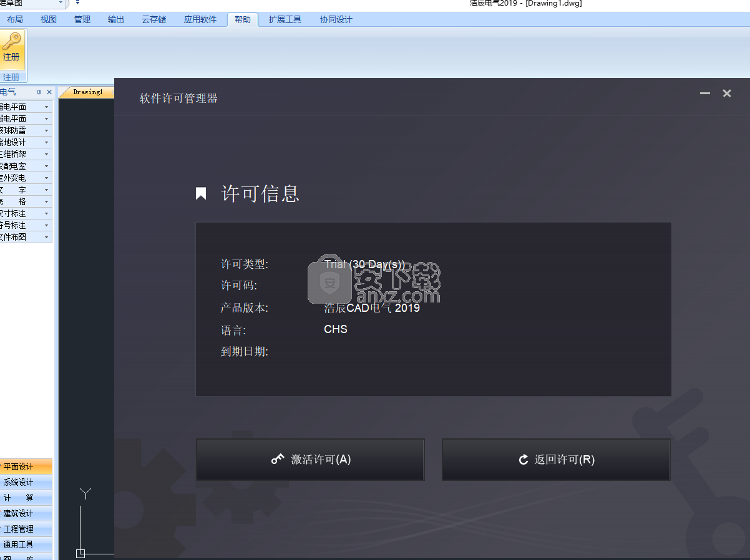The width and height of the screenshot is (750, 560).
Task: Click the 许可码: label
Action: click(239, 285)
